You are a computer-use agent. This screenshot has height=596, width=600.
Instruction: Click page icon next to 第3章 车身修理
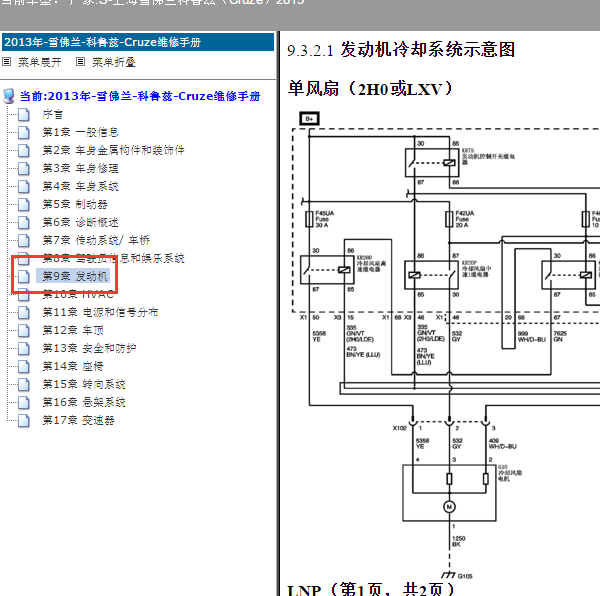click(x=24, y=168)
